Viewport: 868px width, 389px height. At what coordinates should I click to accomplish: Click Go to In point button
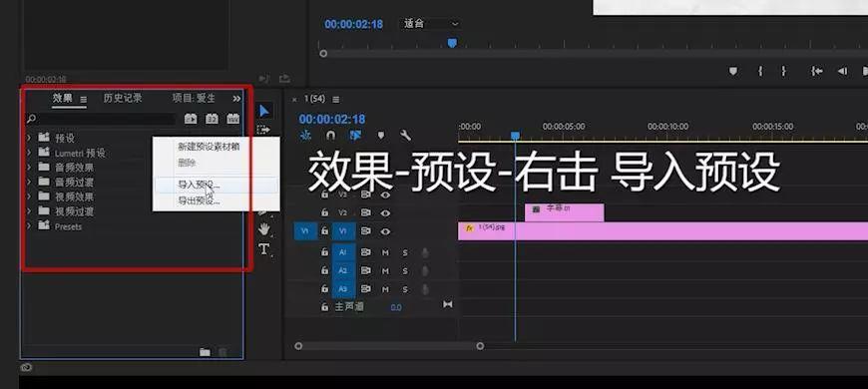click(816, 71)
